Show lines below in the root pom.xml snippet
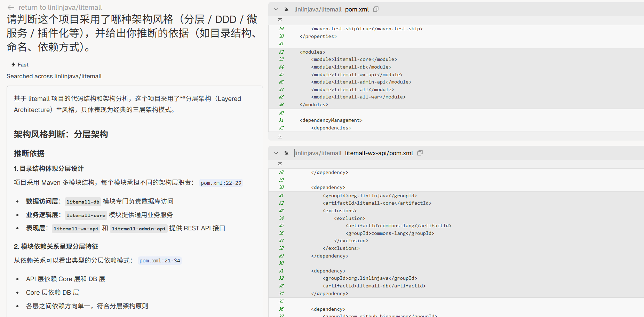644x317 pixels. tap(280, 136)
